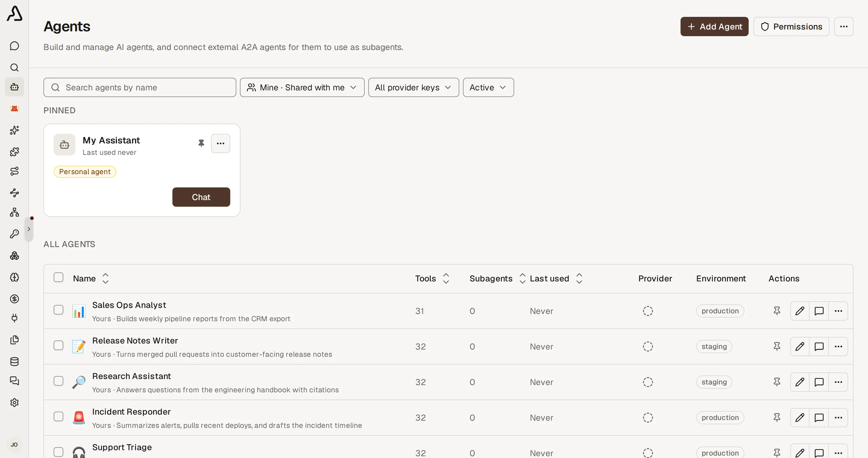Click the Add Agent button
Viewport: 868px width, 458px height.
pyautogui.click(x=714, y=26)
